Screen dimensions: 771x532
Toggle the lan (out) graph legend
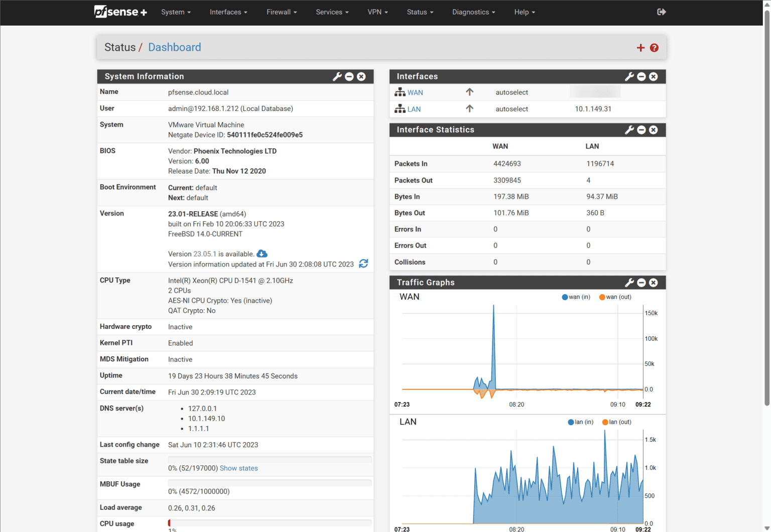click(616, 422)
